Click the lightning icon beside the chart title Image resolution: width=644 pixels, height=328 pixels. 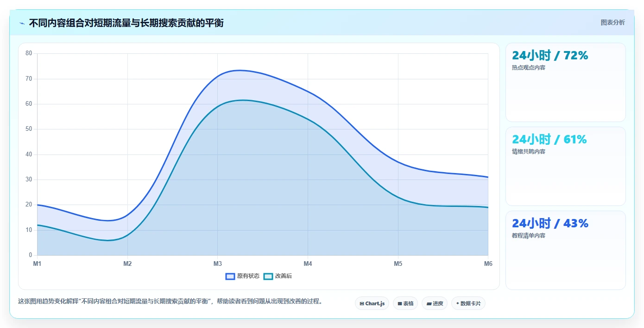pos(22,23)
